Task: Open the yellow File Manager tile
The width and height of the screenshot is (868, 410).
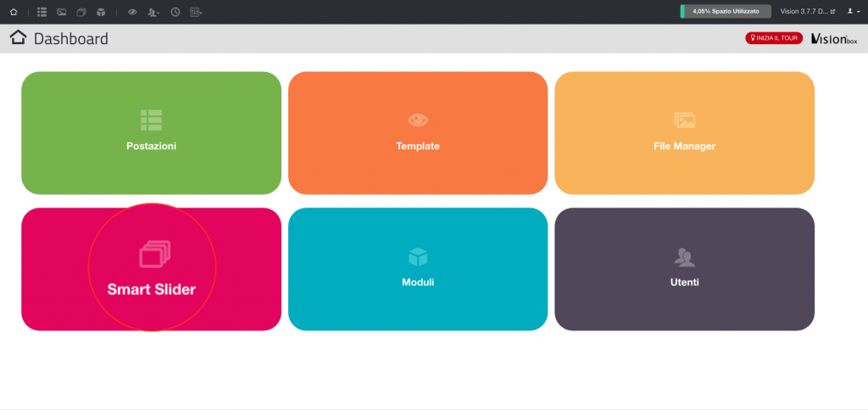Action: [684, 133]
